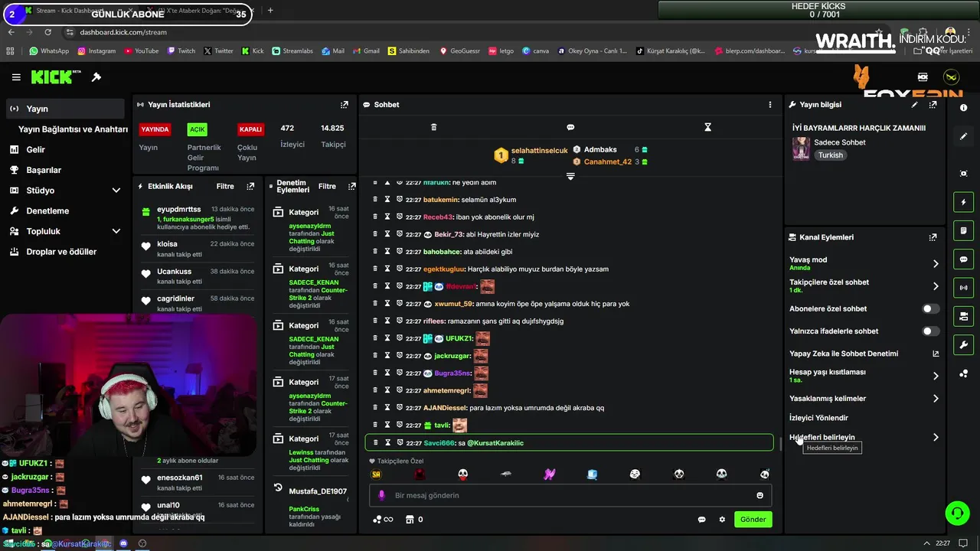
Task: Click the Sadece Sohbet category thumbnail
Action: 801,148
